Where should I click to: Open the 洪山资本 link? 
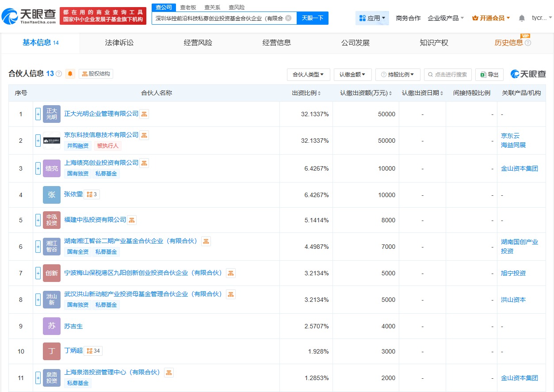513,300
